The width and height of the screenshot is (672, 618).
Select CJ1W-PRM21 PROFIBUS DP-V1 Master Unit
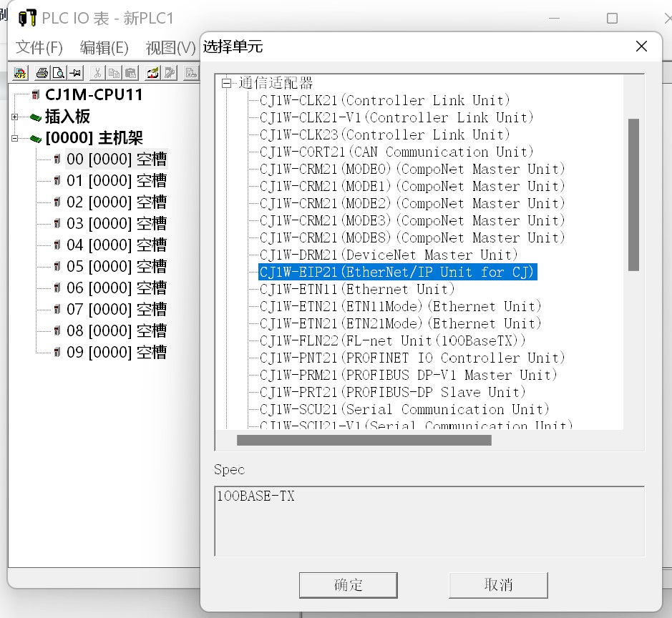point(409,375)
